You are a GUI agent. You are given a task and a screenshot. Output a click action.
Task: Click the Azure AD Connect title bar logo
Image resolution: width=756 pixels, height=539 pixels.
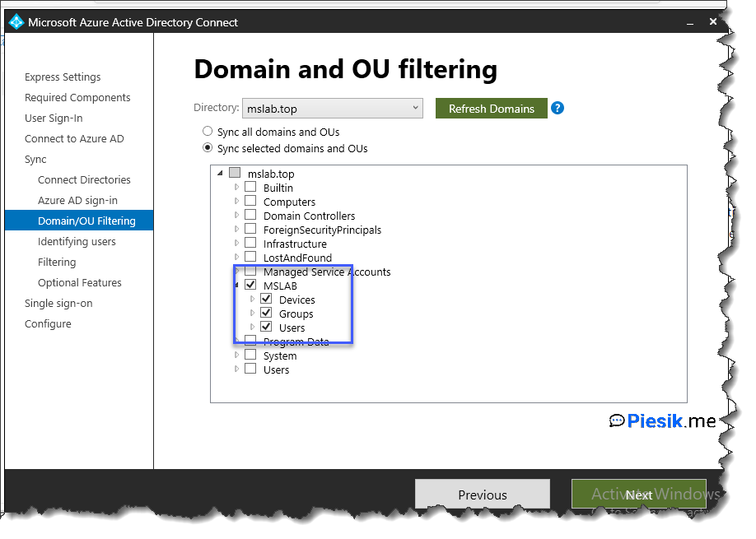pos(16,22)
